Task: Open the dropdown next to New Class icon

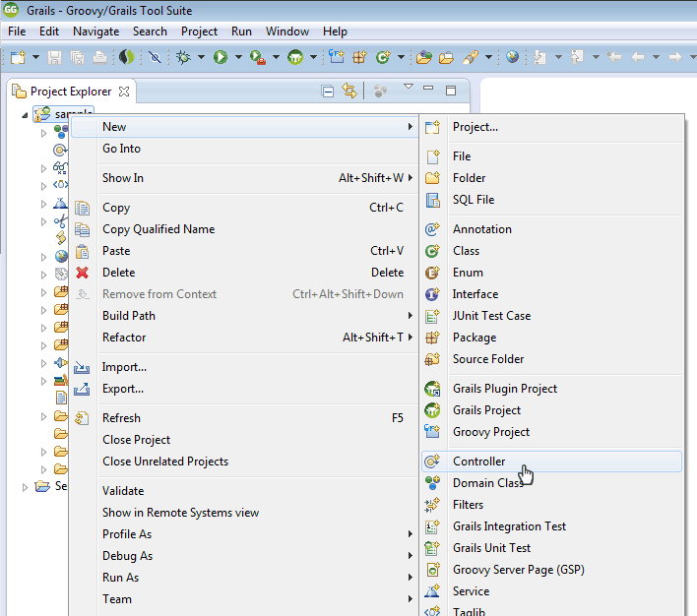Action: 401,57
